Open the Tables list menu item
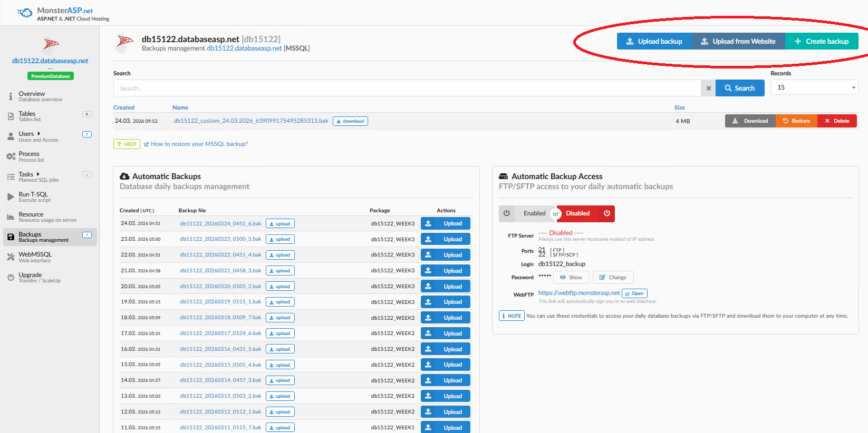868x433 pixels. (x=27, y=116)
